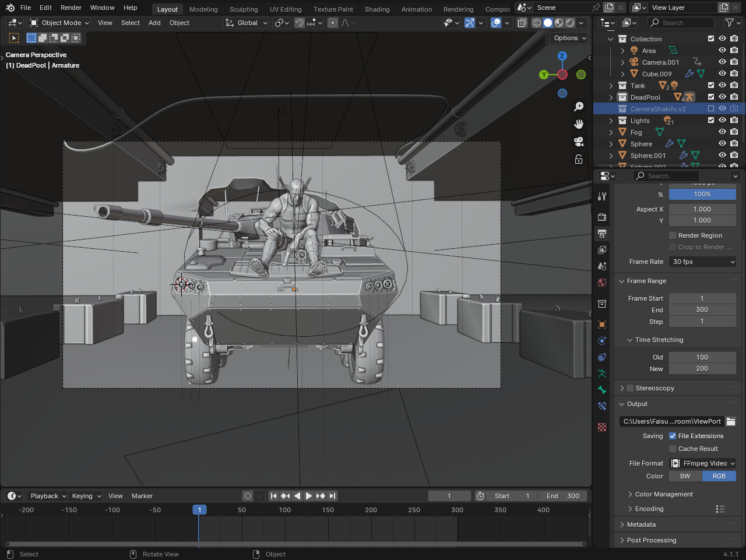Open the Frame Rate 30 fps dropdown
The height and width of the screenshot is (560, 746).
click(x=703, y=262)
